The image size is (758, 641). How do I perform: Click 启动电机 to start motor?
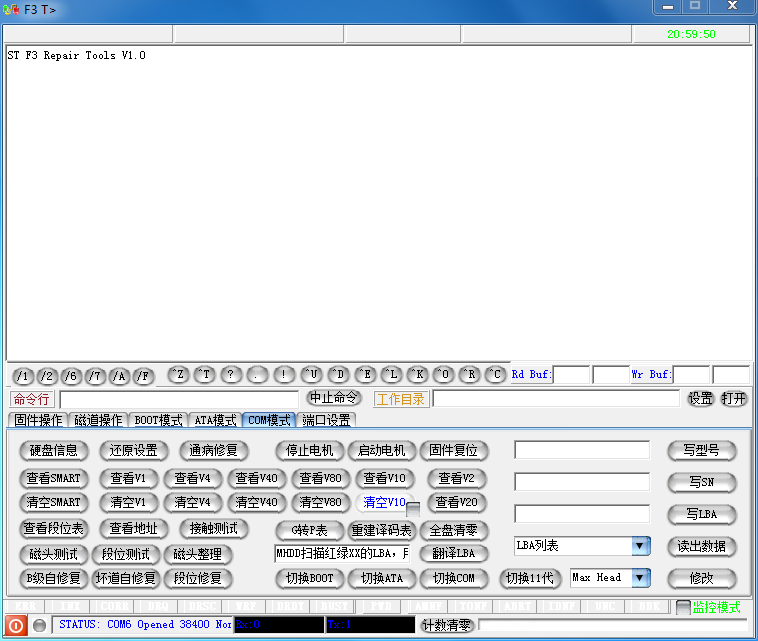click(x=381, y=451)
